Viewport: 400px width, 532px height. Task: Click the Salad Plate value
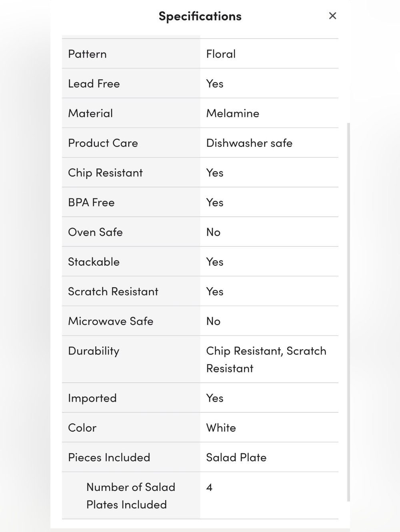(x=236, y=457)
